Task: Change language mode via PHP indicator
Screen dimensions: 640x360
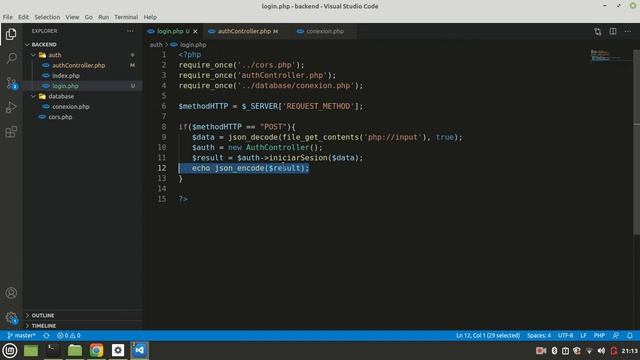Action: [x=599, y=336]
